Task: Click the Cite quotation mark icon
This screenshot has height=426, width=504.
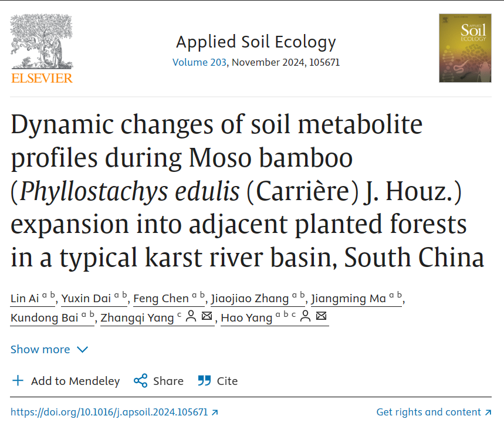Action: [204, 381]
